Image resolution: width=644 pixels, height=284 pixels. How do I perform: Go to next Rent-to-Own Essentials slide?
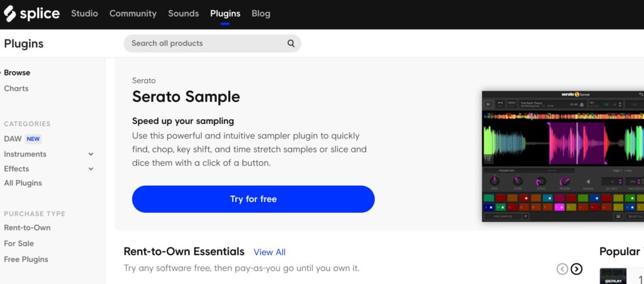click(x=576, y=269)
